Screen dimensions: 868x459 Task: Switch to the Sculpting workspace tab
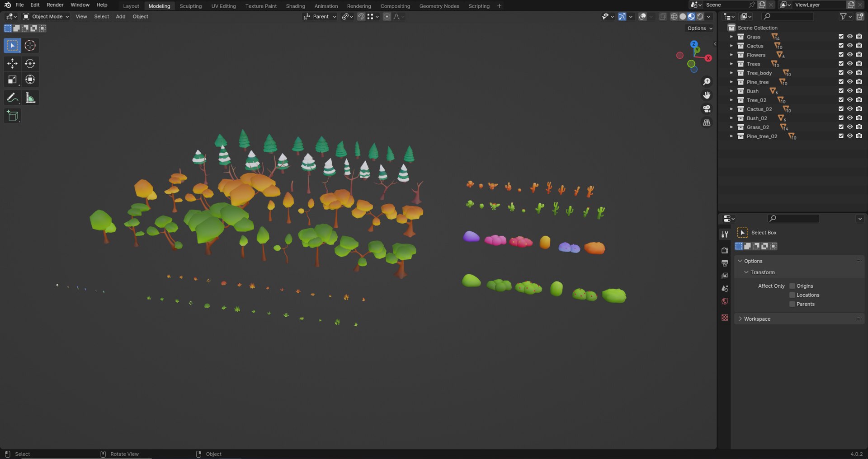(190, 6)
